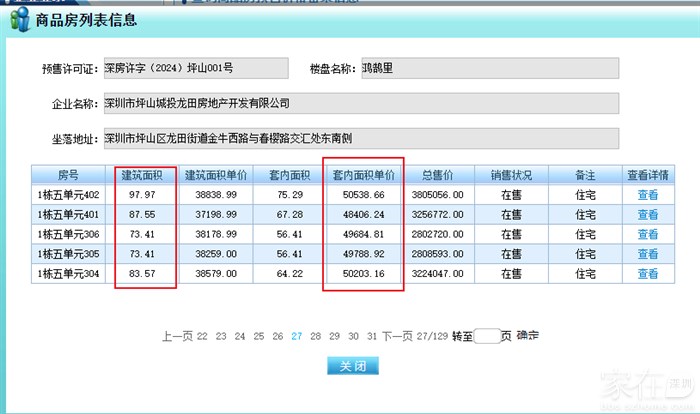Open 查看 link for 1栋五单元305
The height and width of the screenshot is (414, 700).
(x=647, y=254)
